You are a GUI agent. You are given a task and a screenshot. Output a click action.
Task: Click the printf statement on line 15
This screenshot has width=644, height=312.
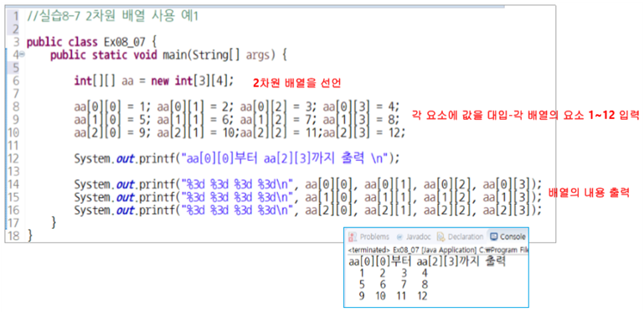pyautogui.click(x=308, y=197)
